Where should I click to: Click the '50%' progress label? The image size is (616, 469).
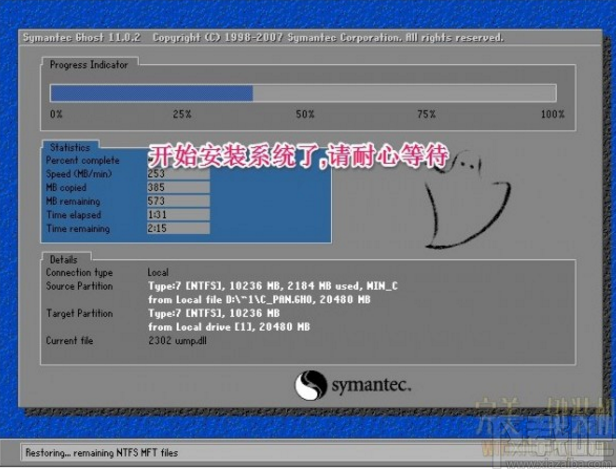pos(305,114)
